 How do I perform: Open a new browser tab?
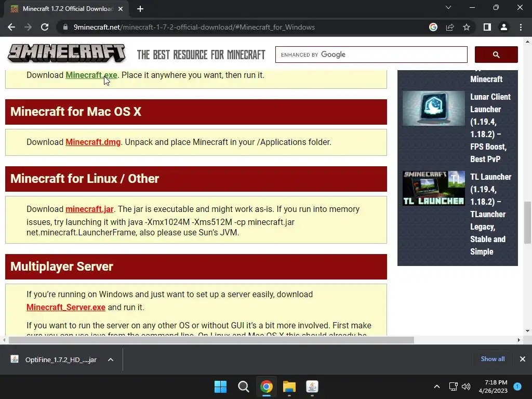140,9
